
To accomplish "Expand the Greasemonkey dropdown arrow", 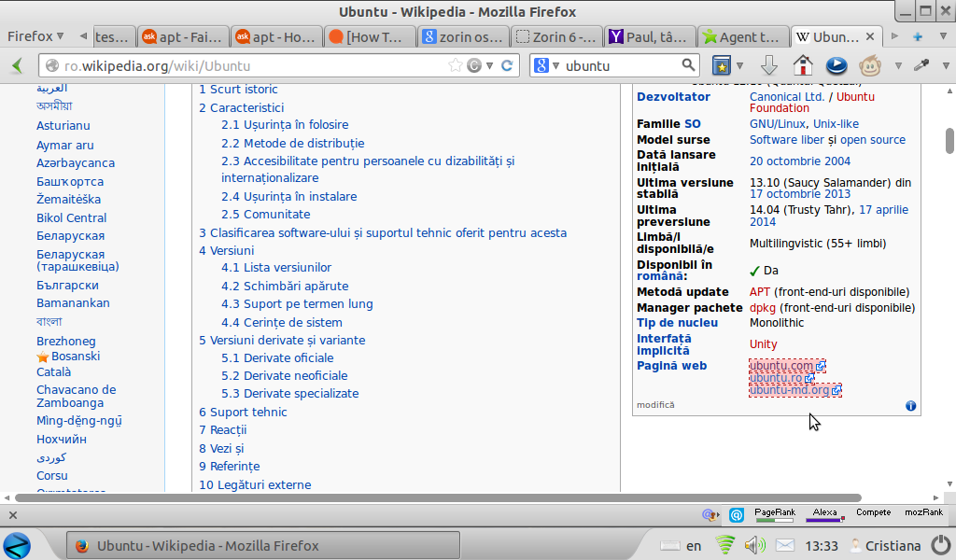I will (898, 66).
